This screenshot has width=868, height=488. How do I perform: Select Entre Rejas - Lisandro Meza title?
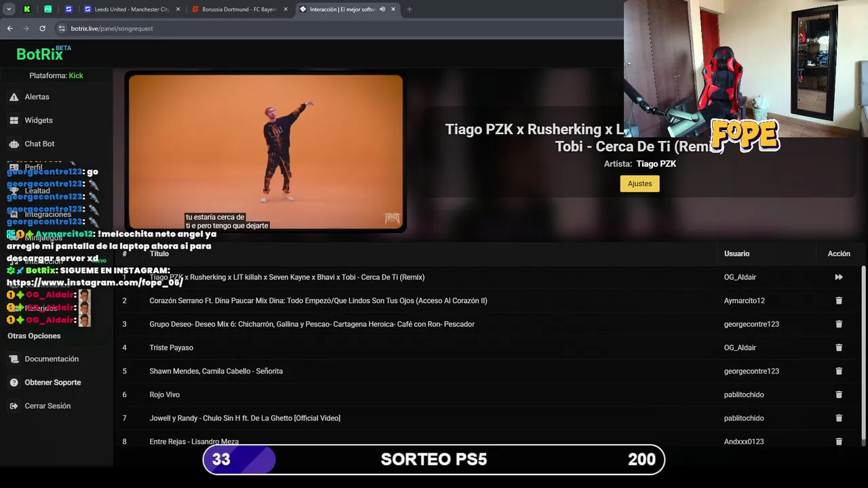tap(194, 441)
